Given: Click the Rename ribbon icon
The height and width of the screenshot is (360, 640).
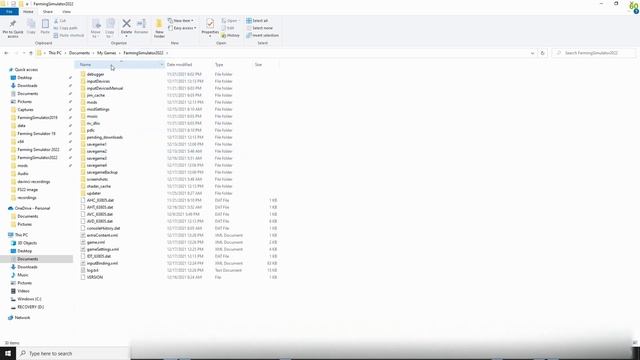Looking at the screenshot, I should tap(141, 24).
